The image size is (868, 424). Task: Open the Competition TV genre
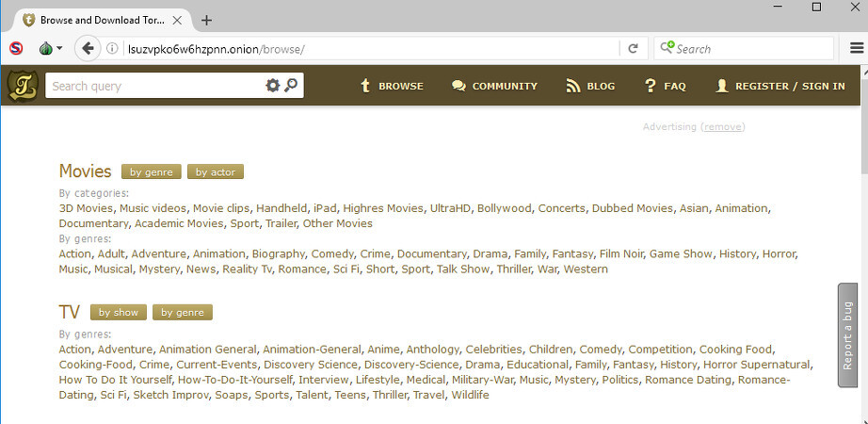[x=660, y=350]
